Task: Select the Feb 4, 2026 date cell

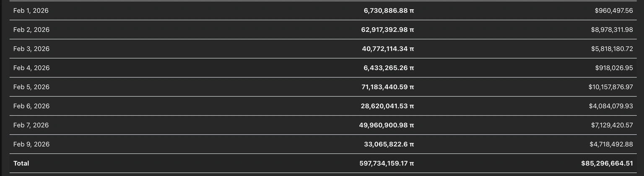Action: (31, 68)
